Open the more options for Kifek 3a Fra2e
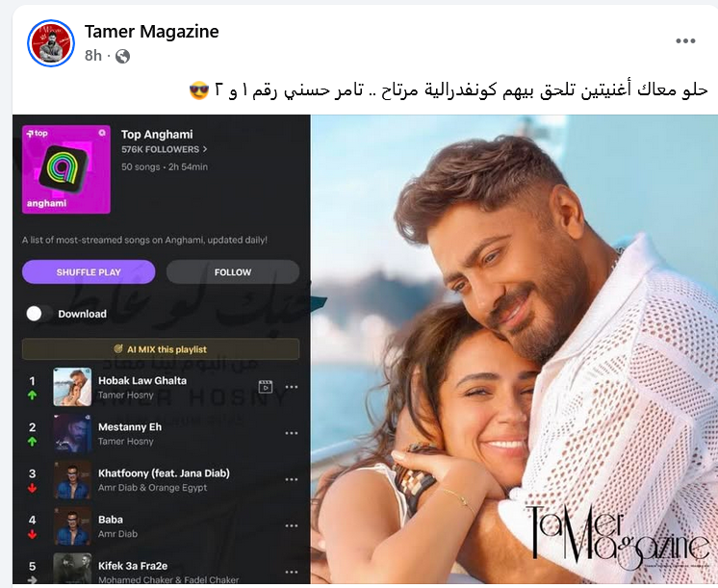Screen dimensions: 718x588 click(x=292, y=572)
